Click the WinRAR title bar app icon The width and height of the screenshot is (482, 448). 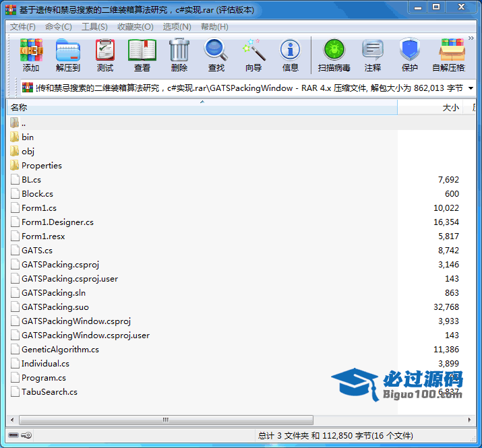click(x=11, y=10)
